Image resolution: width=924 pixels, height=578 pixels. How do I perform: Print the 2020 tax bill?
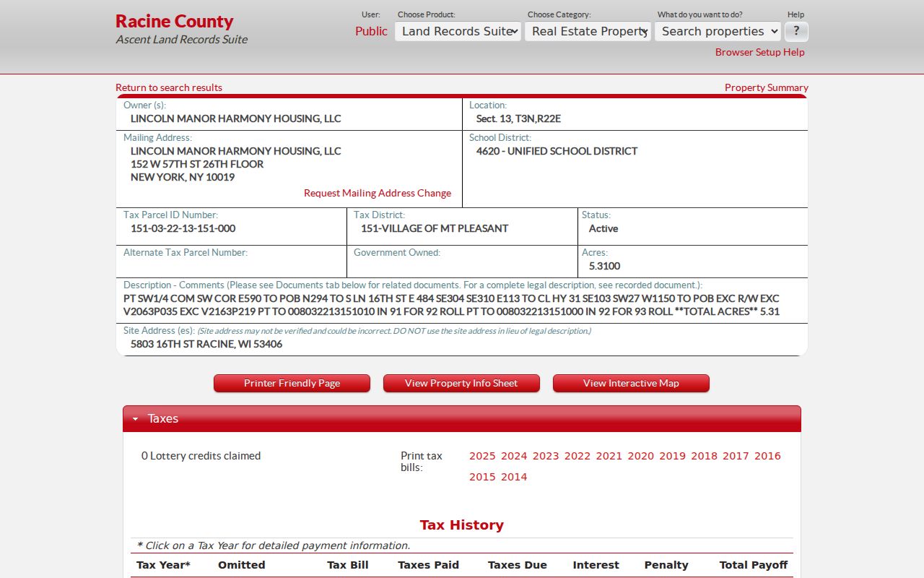coord(641,456)
